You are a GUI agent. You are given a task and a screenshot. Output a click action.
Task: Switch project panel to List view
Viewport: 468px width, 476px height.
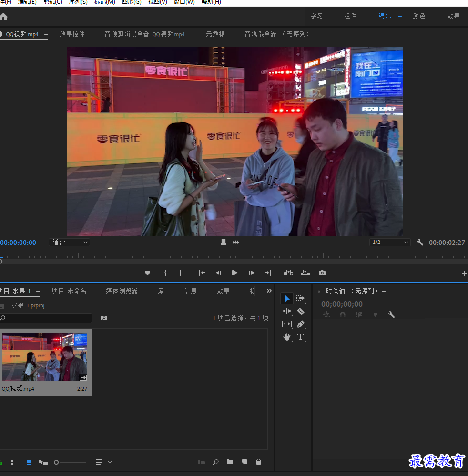click(15, 462)
